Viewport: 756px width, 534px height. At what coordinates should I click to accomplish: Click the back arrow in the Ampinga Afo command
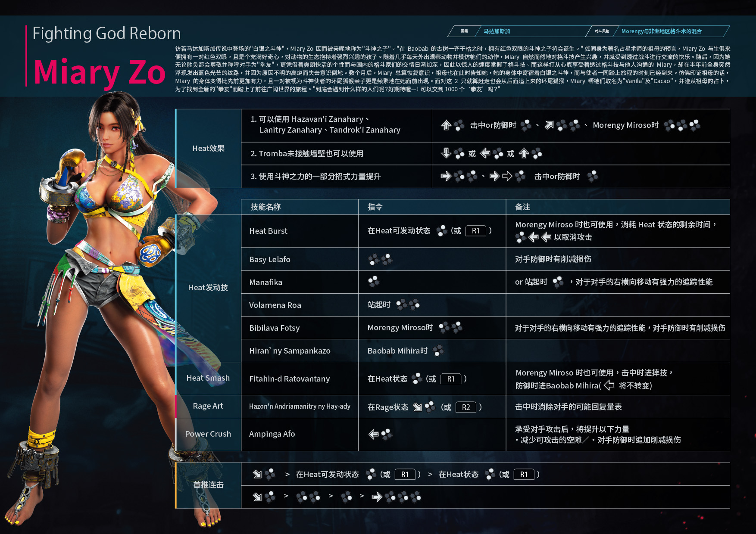click(x=373, y=435)
